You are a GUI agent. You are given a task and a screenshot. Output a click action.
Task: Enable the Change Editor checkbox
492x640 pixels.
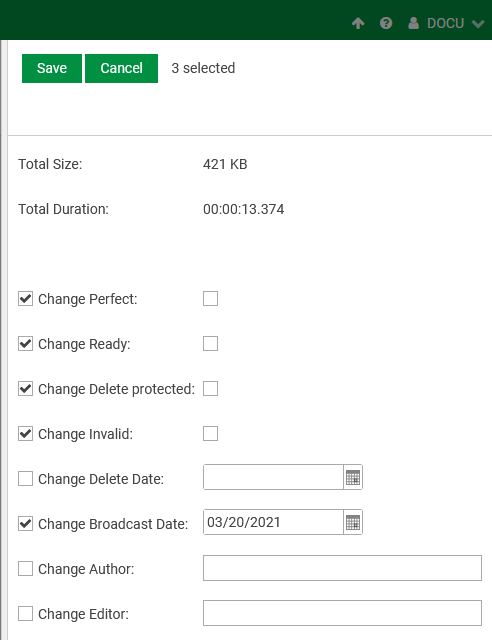[25, 613]
